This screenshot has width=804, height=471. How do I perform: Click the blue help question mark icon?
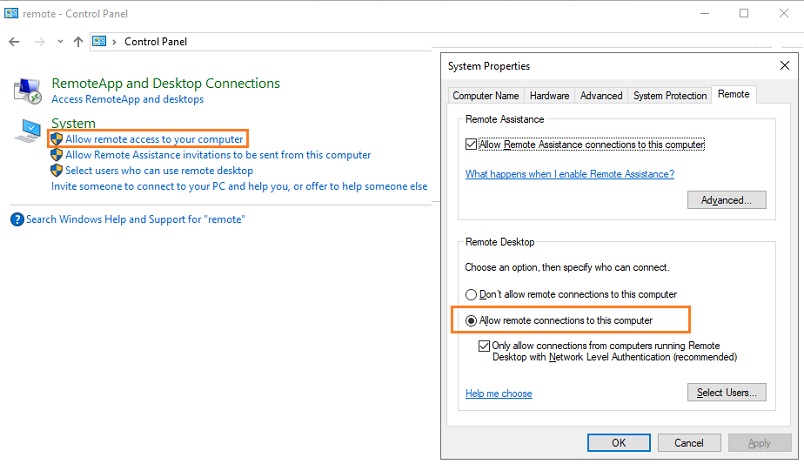point(17,219)
